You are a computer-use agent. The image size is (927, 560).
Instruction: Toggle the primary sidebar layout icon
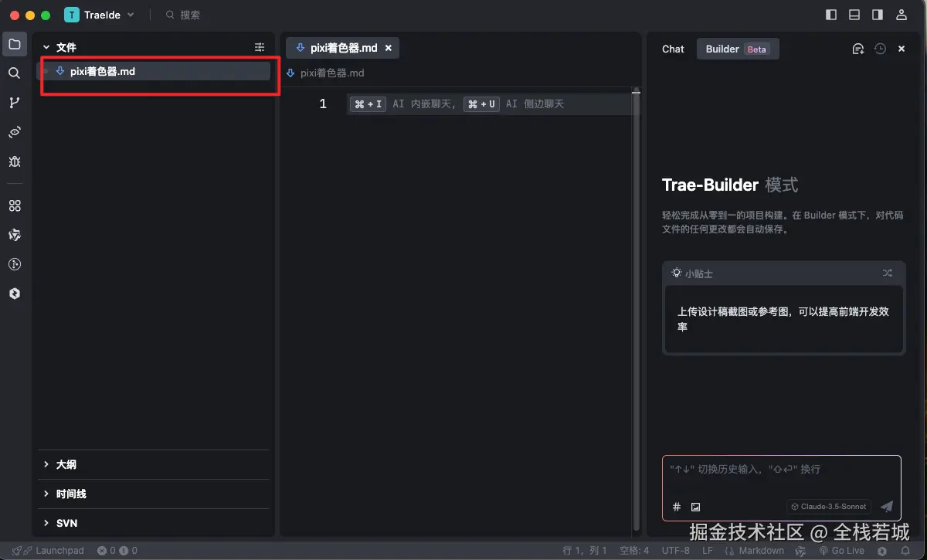(831, 15)
